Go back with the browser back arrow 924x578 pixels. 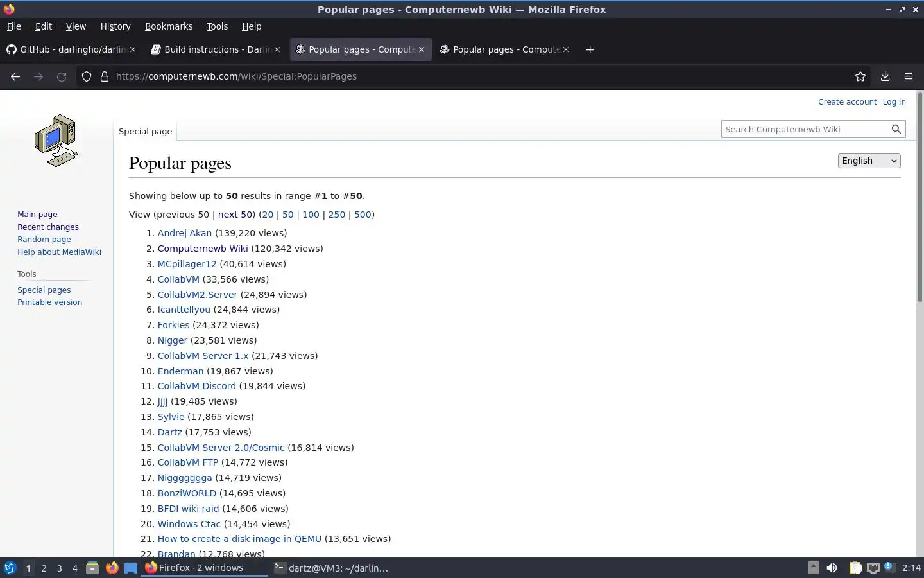pyautogui.click(x=15, y=76)
